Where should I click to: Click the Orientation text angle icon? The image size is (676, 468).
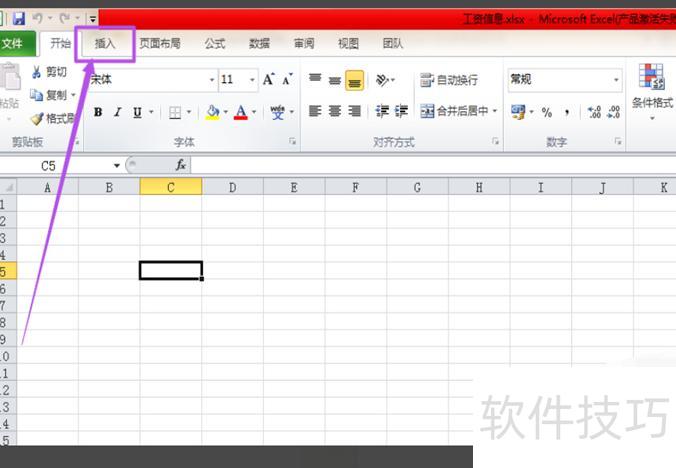(x=383, y=80)
